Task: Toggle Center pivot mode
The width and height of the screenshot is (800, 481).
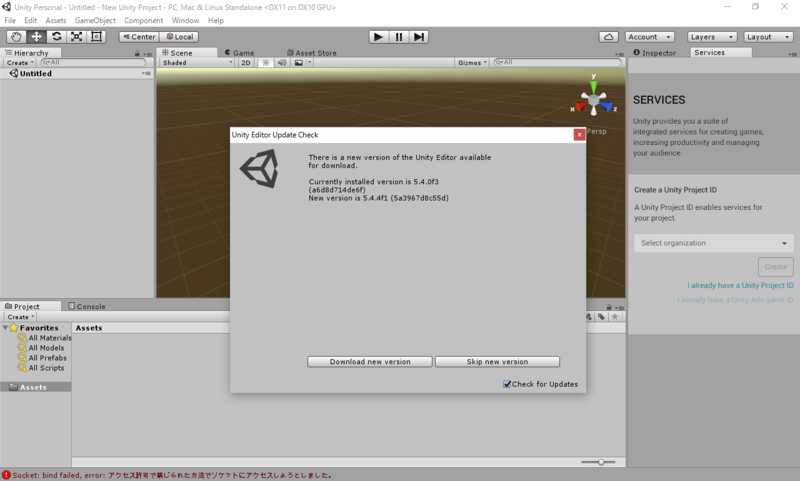Action: (139, 37)
